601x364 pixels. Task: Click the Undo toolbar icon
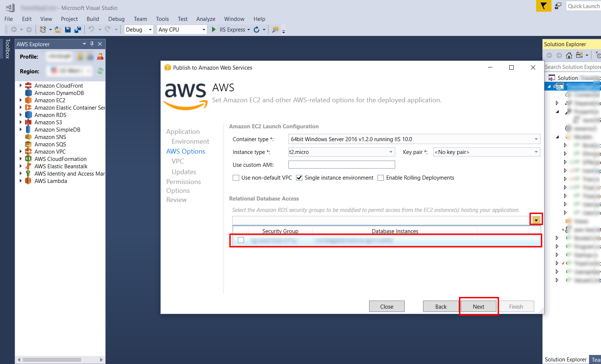[x=91, y=29]
